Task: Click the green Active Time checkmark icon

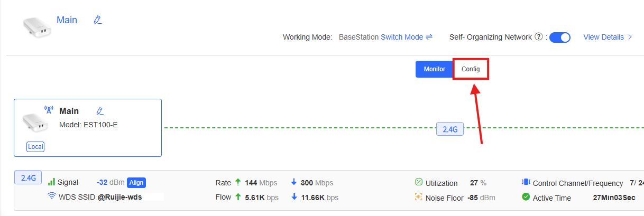Action: tap(526, 197)
